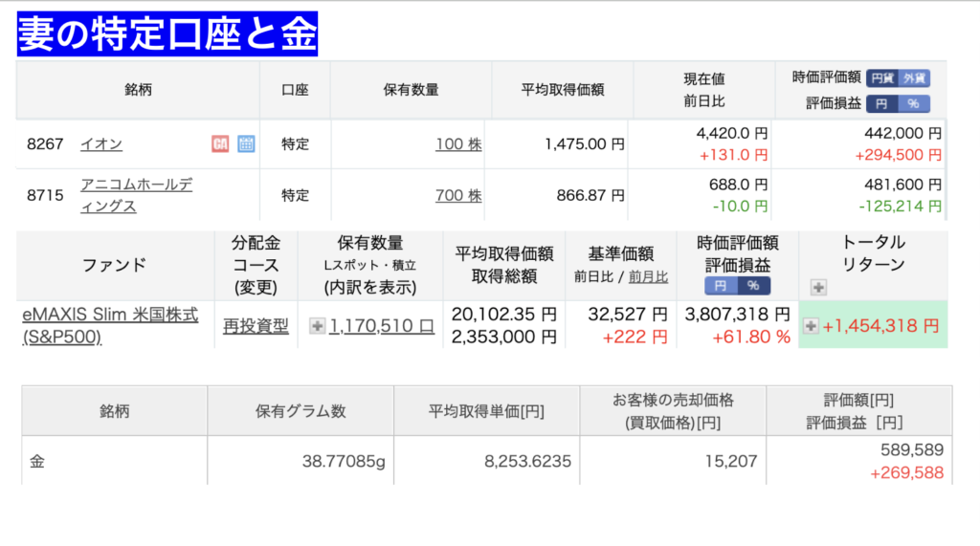The image size is (980, 546).
Task: Show stock 評価損益 in 円
Action: tap(881, 103)
